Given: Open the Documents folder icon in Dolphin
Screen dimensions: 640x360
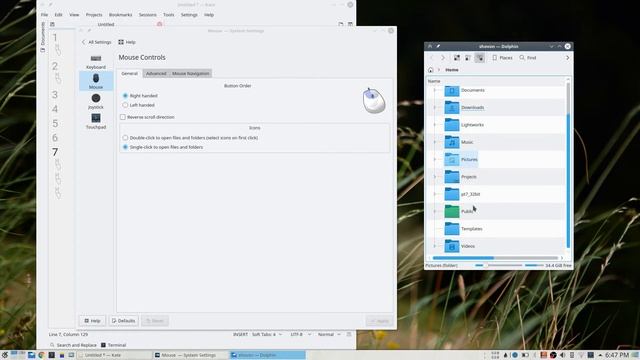Looking at the screenshot, I should [452, 90].
